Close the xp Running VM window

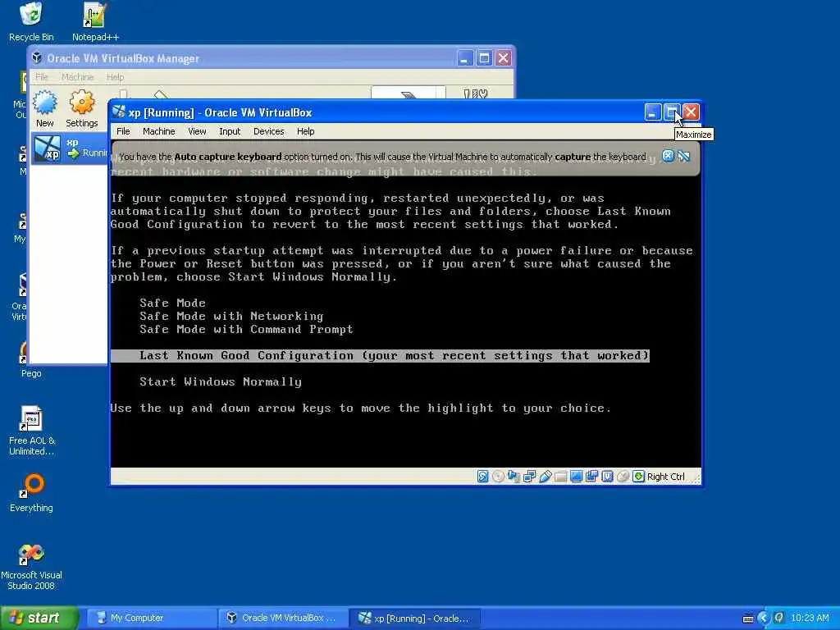(691, 112)
